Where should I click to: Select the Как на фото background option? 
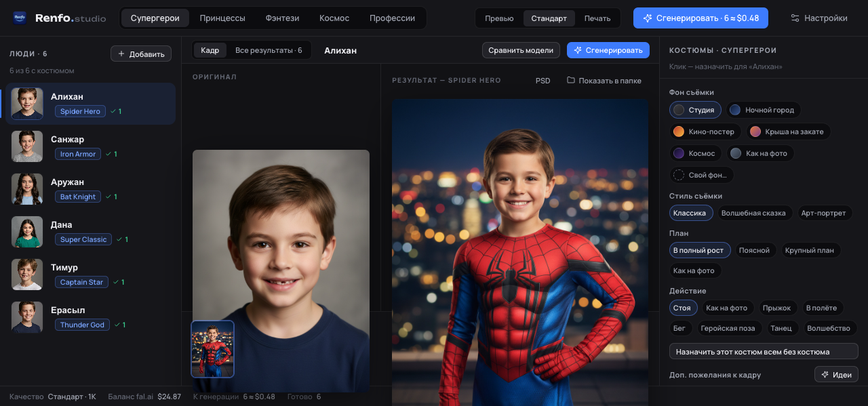tap(760, 153)
